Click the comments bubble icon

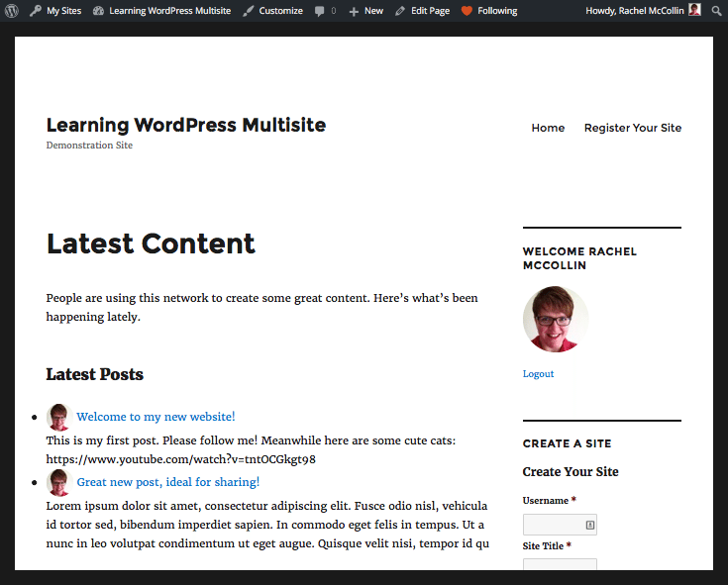[319, 11]
